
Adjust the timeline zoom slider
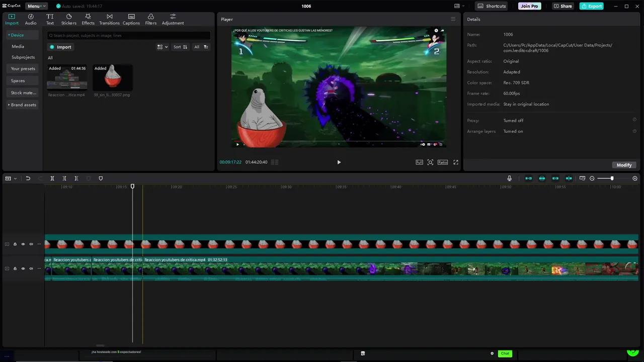[612, 178]
